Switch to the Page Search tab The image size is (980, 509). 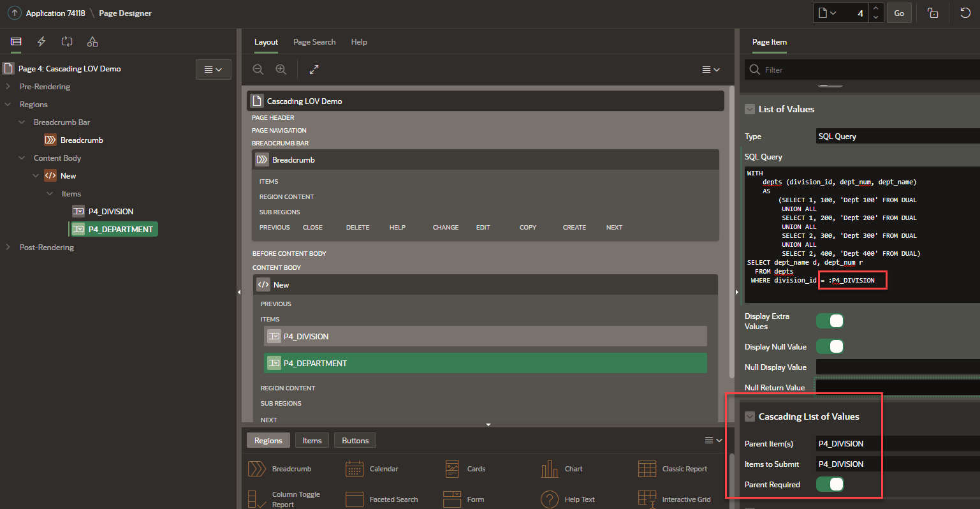pyautogui.click(x=314, y=42)
